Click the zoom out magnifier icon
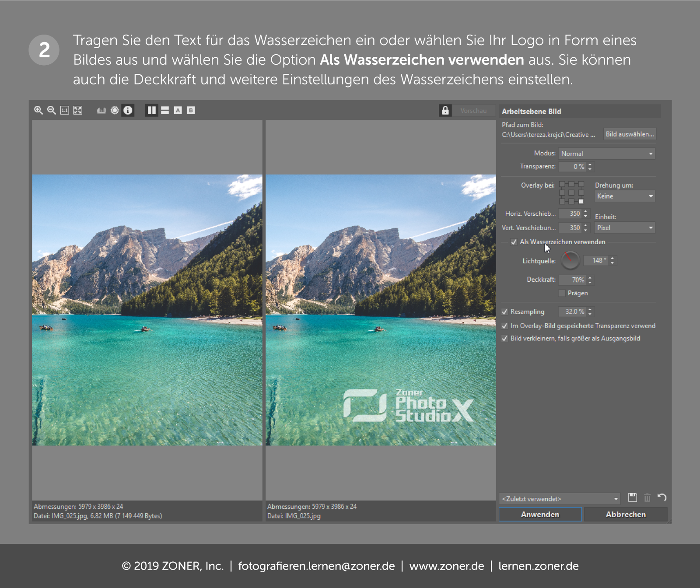Image resolution: width=700 pixels, height=588 pixels. coord(51,110)
